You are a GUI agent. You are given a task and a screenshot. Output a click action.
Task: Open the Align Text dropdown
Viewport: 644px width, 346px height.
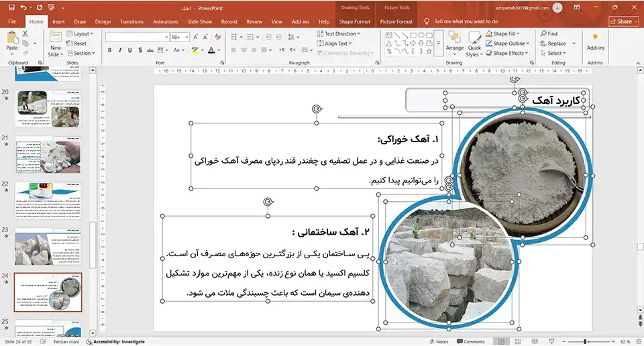click(334, 44)
